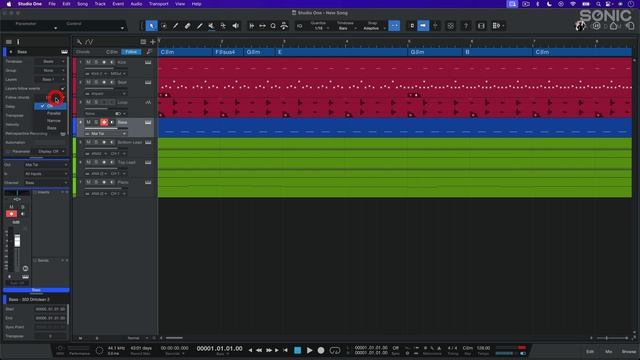
Task: Open the Layers dropdown in inspector
Action: (49, 79)
